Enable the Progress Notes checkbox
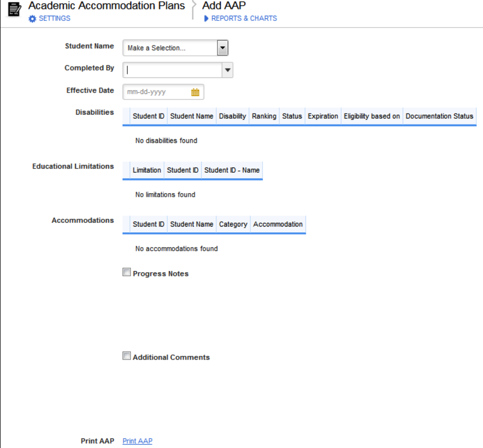 [126, 272]
